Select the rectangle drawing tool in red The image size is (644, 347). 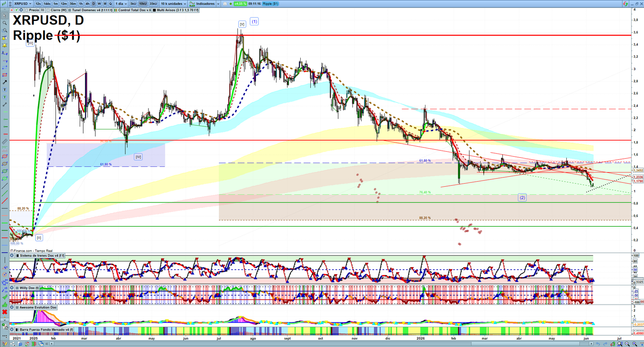pyautogui.click(x=4, y=75)
